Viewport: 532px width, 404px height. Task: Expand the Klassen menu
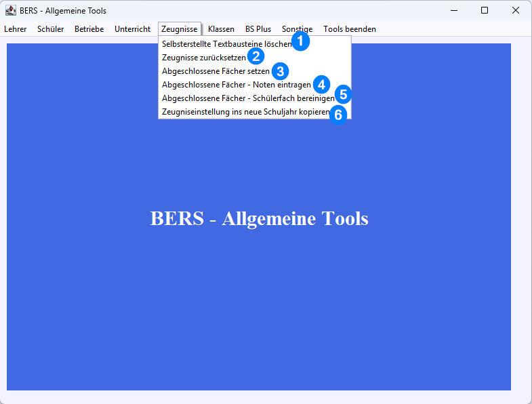pos(221,29)
